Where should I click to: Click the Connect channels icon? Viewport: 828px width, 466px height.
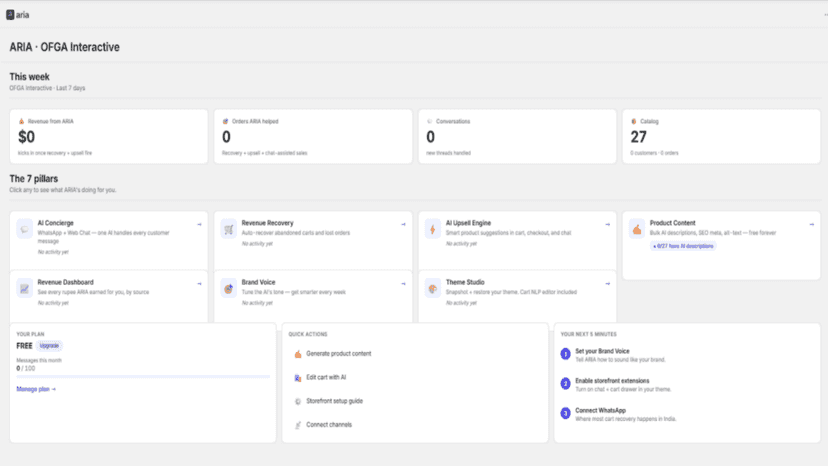(x=298, y=425)
